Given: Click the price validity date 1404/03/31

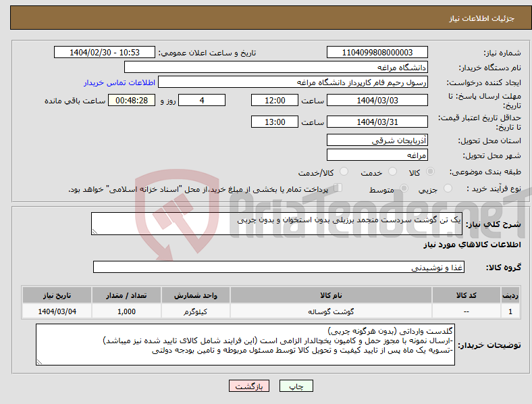Looking at the screenshot, I should (x=377, y=122).
